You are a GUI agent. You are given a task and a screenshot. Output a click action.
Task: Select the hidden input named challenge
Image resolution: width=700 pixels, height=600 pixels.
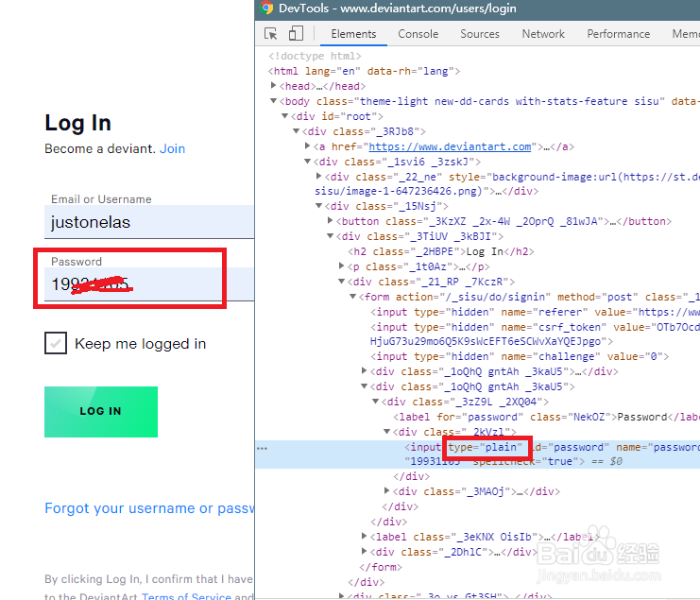point(520,357)
